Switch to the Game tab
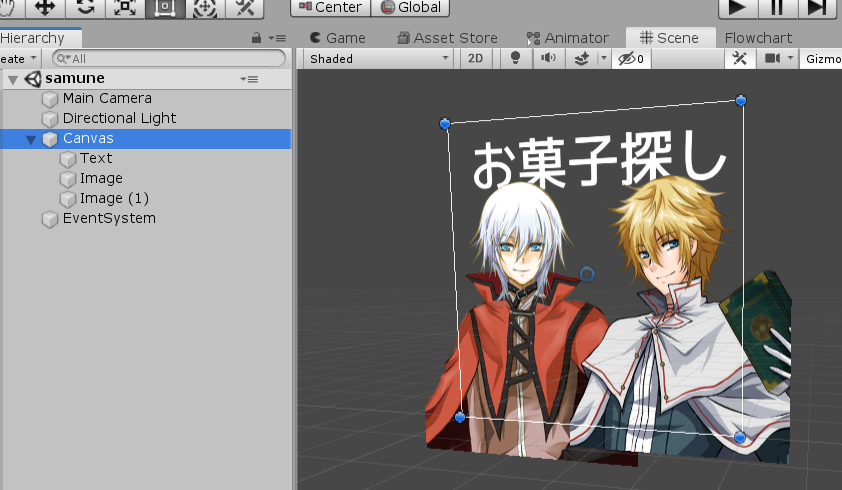 pyautogui.click(x=338, y=38)
